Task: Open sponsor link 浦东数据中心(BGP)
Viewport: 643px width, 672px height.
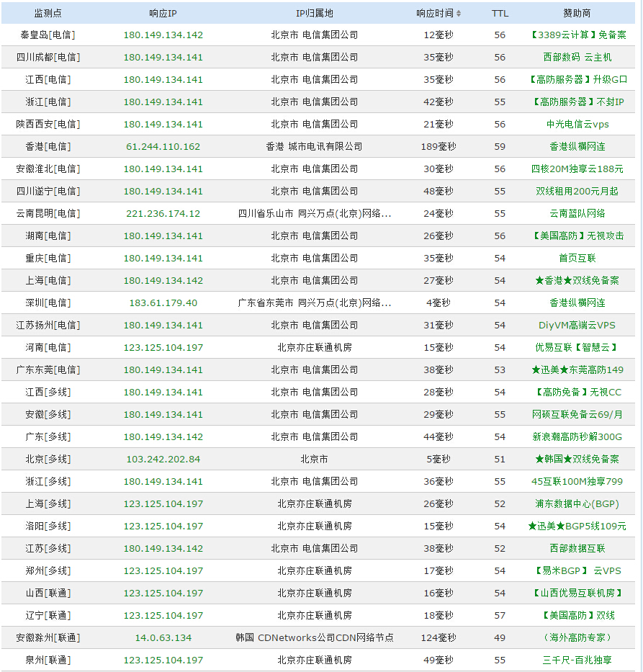Action: (x=577, y=503)
